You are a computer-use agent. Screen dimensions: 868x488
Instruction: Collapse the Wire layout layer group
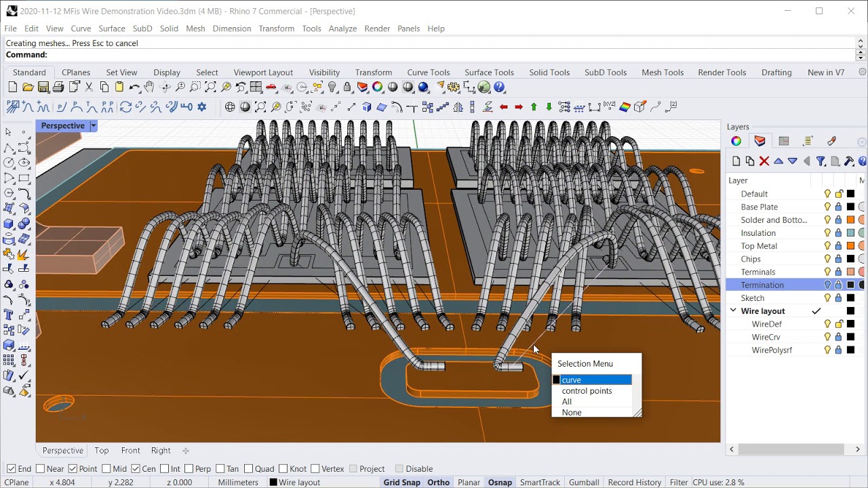(x=733, y=311)
